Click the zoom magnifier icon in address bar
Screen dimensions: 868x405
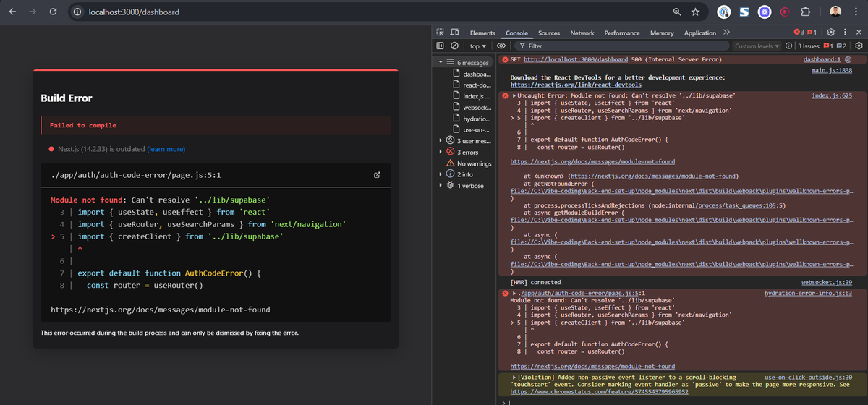pyautogui.click(x=677, y=12)
